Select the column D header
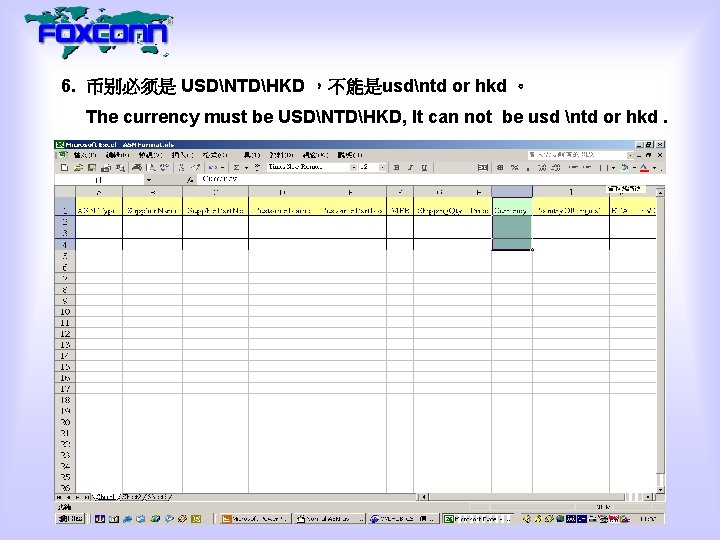720x540 pixels. (x=282, y=192)
